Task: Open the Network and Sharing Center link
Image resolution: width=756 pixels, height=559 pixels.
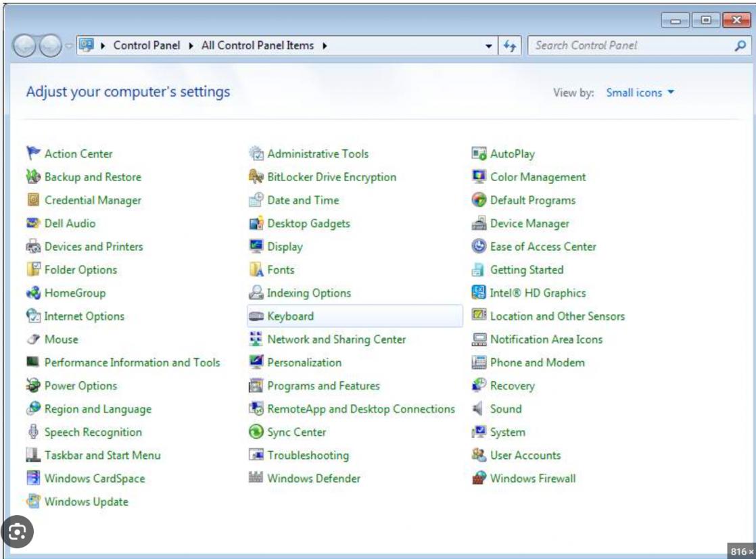Action: click(336, 339)
